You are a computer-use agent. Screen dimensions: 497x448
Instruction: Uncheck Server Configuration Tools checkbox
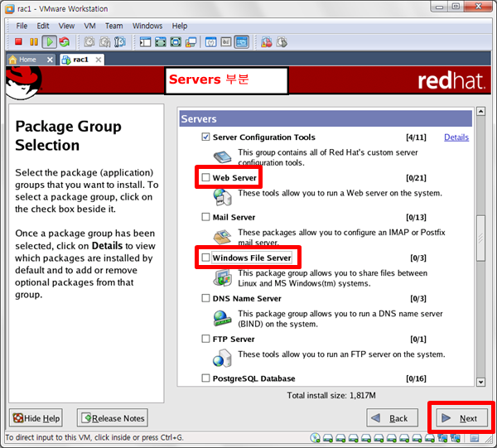(x=205, y=137)
